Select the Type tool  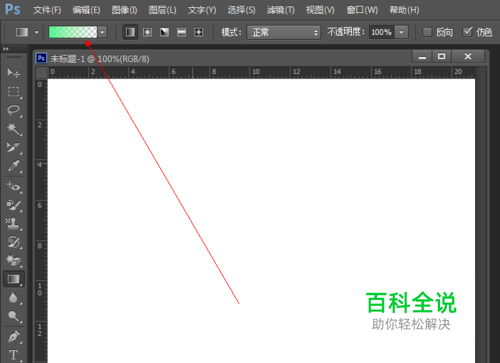(x=13, y=355)
